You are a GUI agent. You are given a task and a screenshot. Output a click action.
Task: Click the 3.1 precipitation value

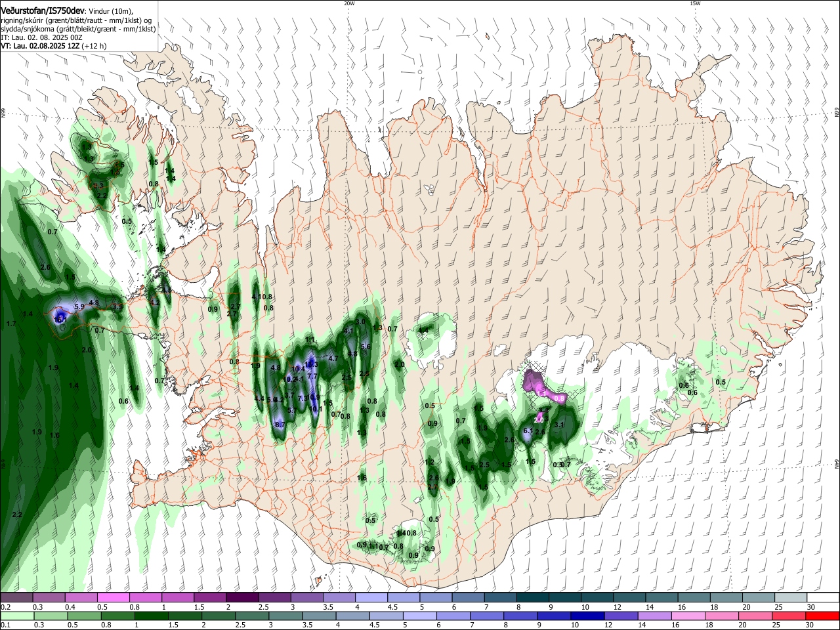(x=559, y=425)
